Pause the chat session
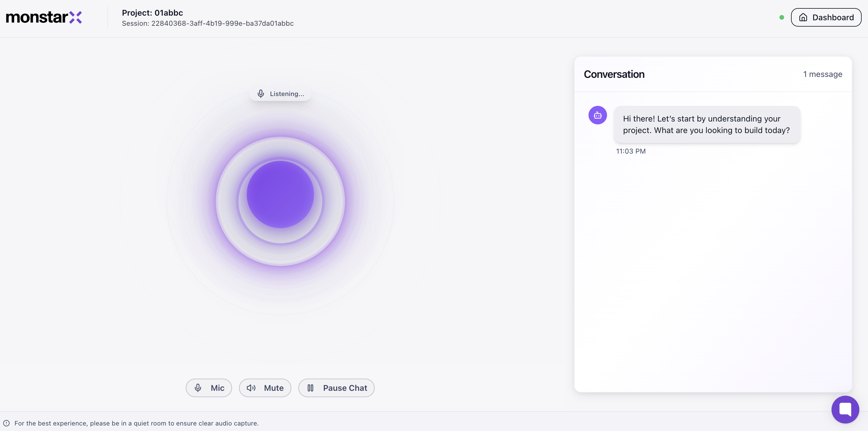Viewport: 868px width, 431px height. (x=336, y=388)
